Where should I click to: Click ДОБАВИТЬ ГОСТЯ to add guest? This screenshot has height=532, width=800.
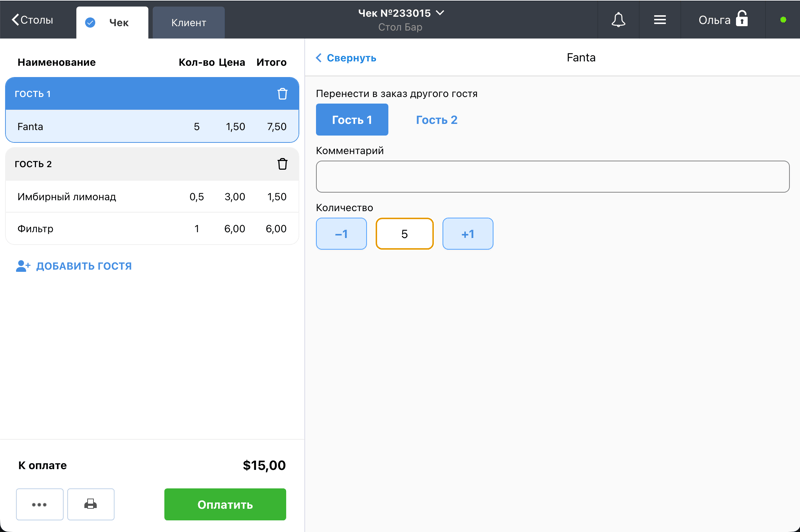tap(84, 266)
